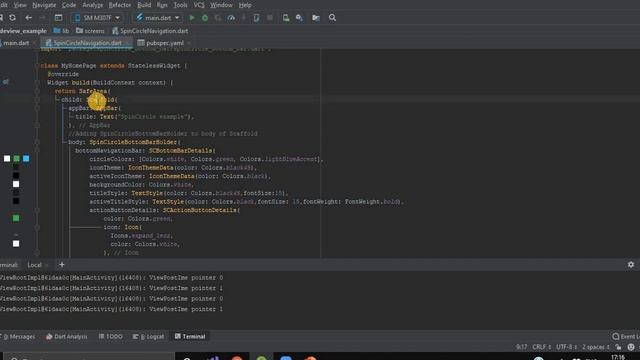Click the layout window icon in toolbar
This screenshot has height=360, width=640.
coord(58,18)
